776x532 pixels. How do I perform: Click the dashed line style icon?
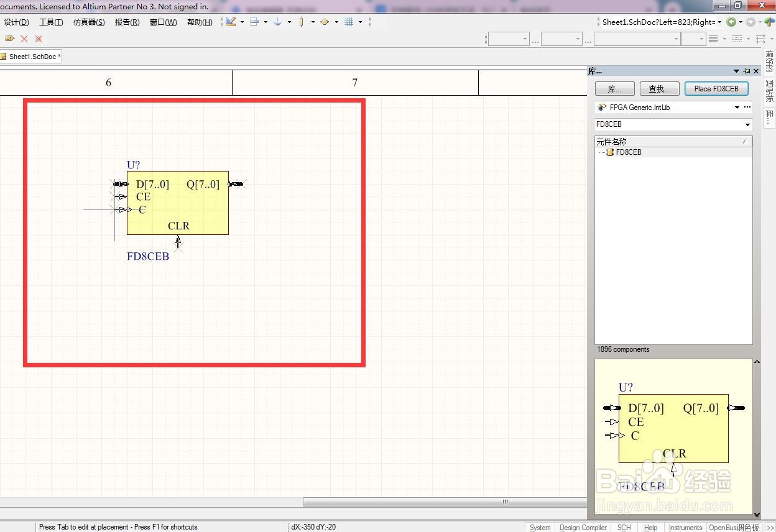click(x=737, y=39)
